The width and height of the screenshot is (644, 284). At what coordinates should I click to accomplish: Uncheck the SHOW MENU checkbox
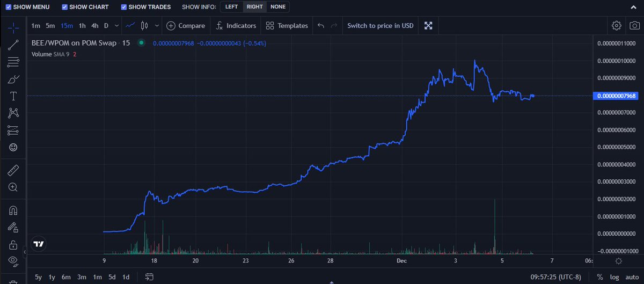8,7
